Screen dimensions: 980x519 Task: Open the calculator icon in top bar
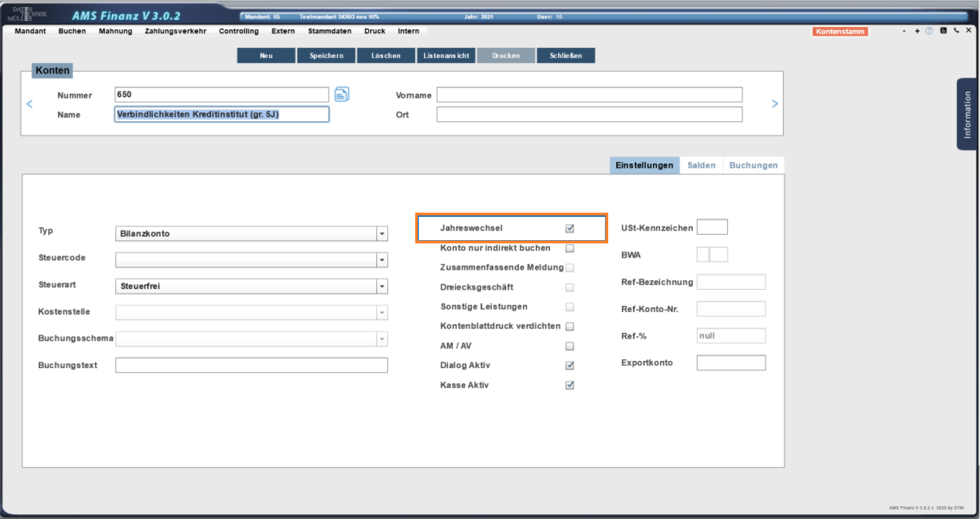coord(943,31)
